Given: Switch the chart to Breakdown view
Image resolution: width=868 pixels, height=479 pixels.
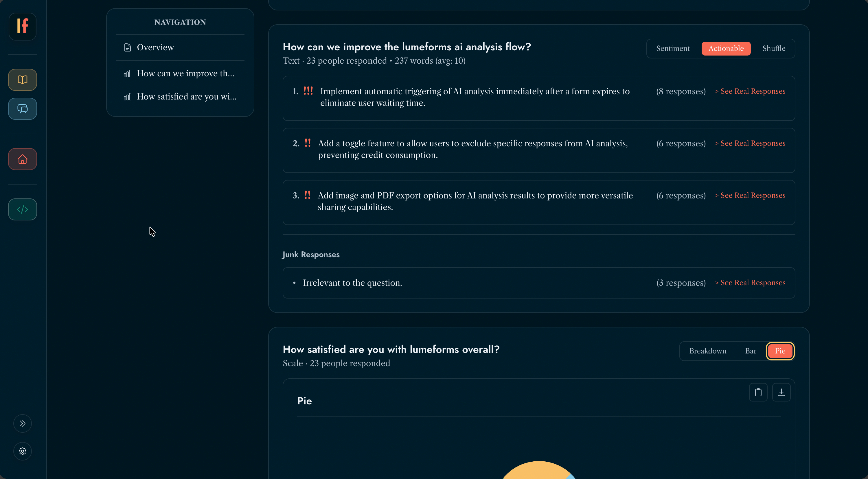Looking at the screenshot, I should pyautogui.click(x=708, y=351).
